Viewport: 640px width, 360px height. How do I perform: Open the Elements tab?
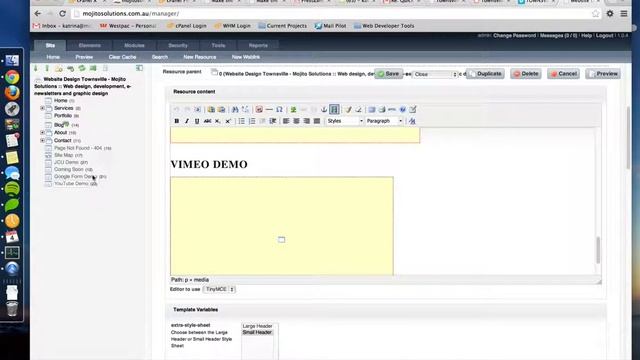pyautogui.click(x=90, y=45)
